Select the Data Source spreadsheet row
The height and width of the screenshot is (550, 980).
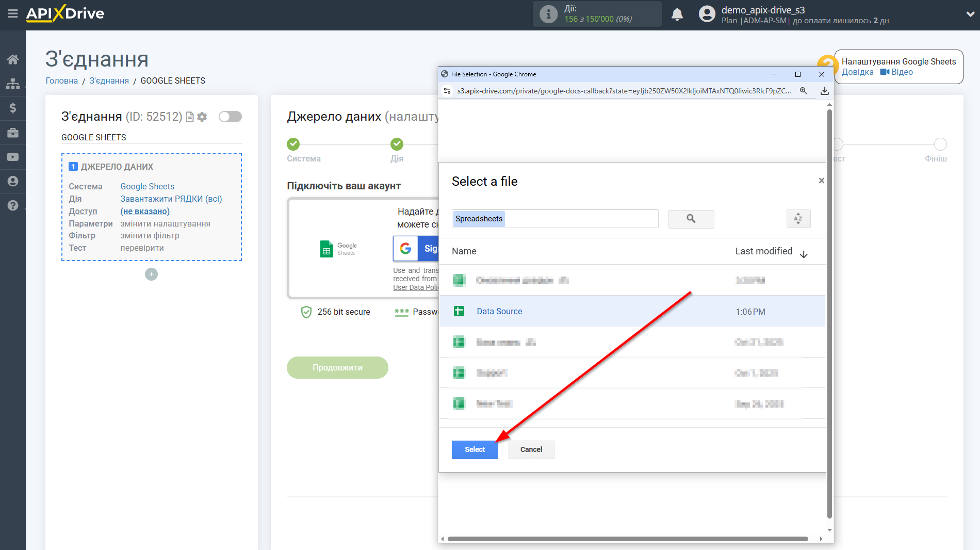click(499, 311)
